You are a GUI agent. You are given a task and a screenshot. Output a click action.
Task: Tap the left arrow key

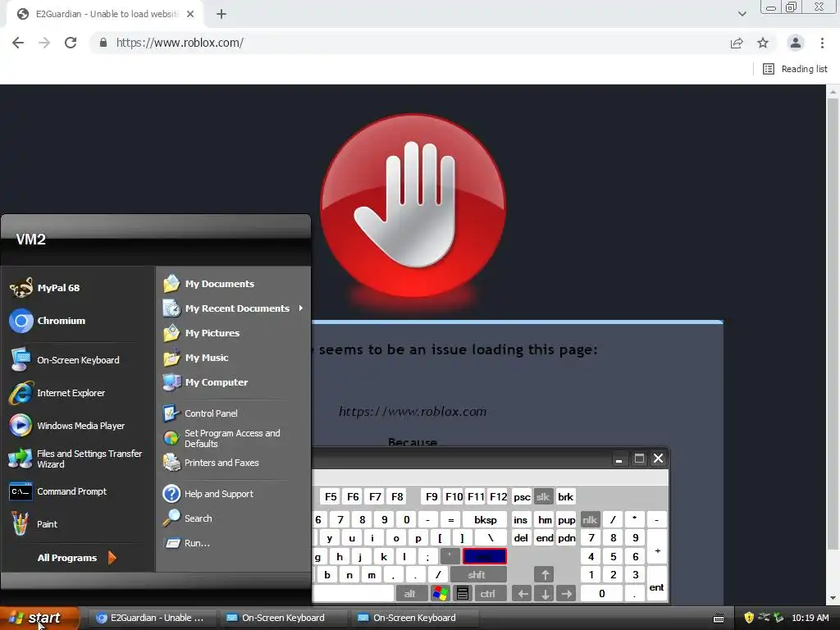click(523, 594)
